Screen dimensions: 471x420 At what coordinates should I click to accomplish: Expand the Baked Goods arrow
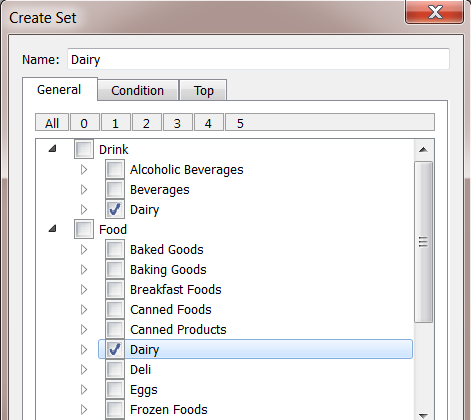(84, 249)
